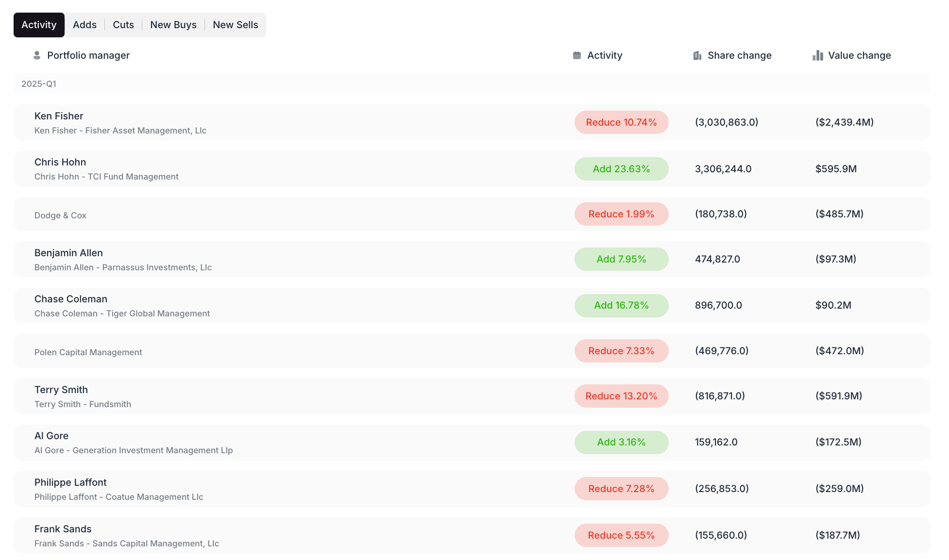The width and height of the screenshot is (949, 560).
Task: Select the New Buys tab
Action: coord(173,25)
